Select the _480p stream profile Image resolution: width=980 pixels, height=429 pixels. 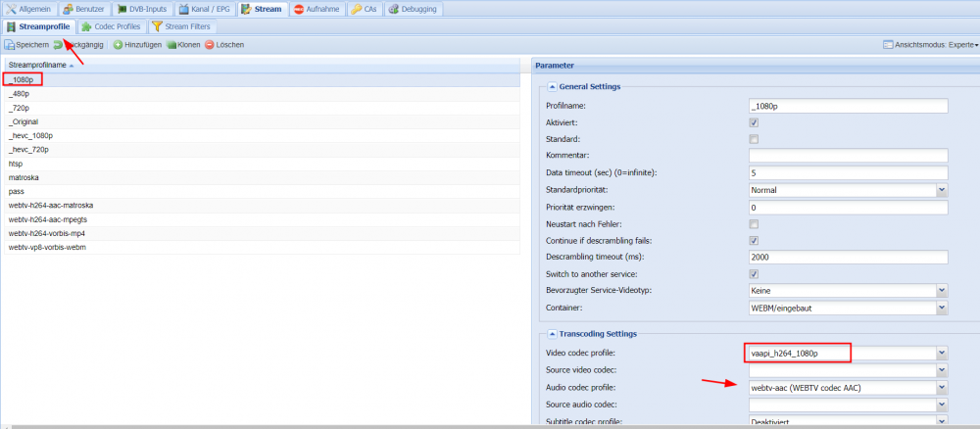pyautogui.click(x=262, y=94)
